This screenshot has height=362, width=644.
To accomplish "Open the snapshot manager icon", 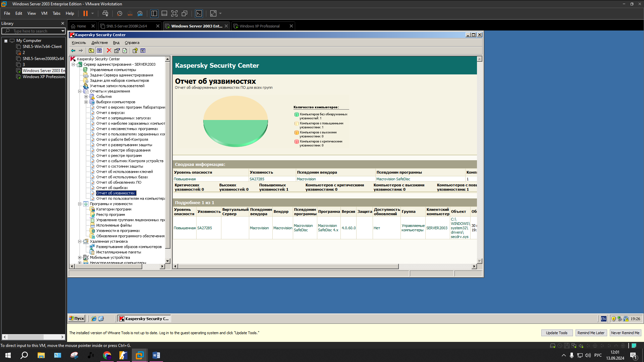I will [x=140, y=13].
